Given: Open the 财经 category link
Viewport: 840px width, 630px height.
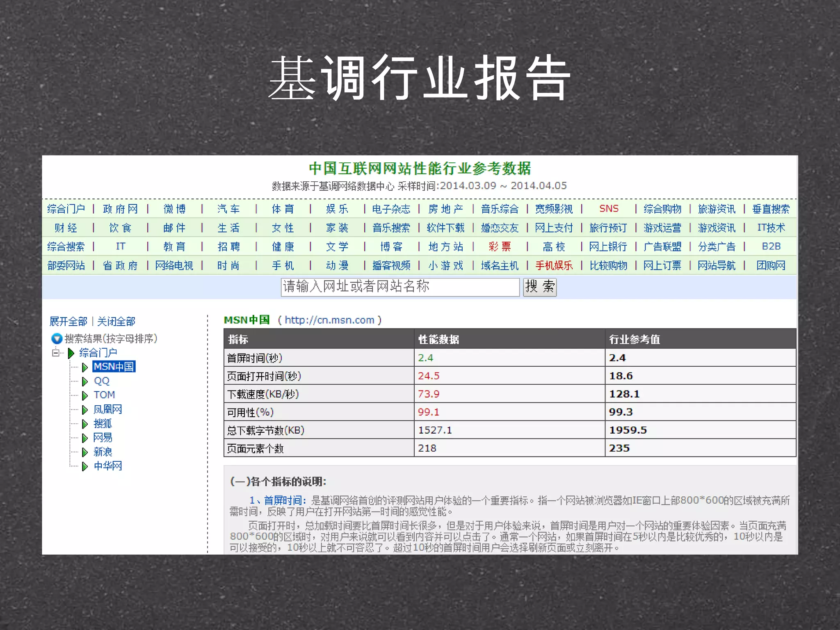Looking at the screenshot, I should tap(66, 228).
